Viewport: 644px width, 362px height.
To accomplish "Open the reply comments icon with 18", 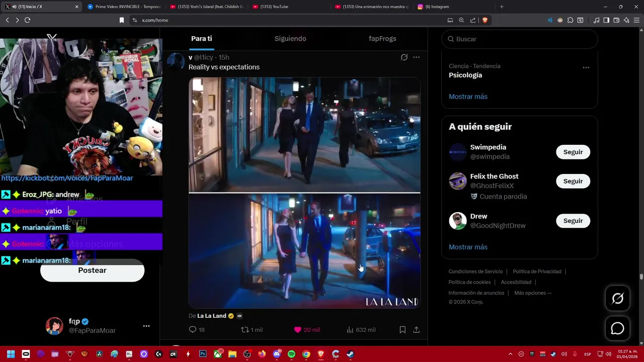I will (197, 330).
